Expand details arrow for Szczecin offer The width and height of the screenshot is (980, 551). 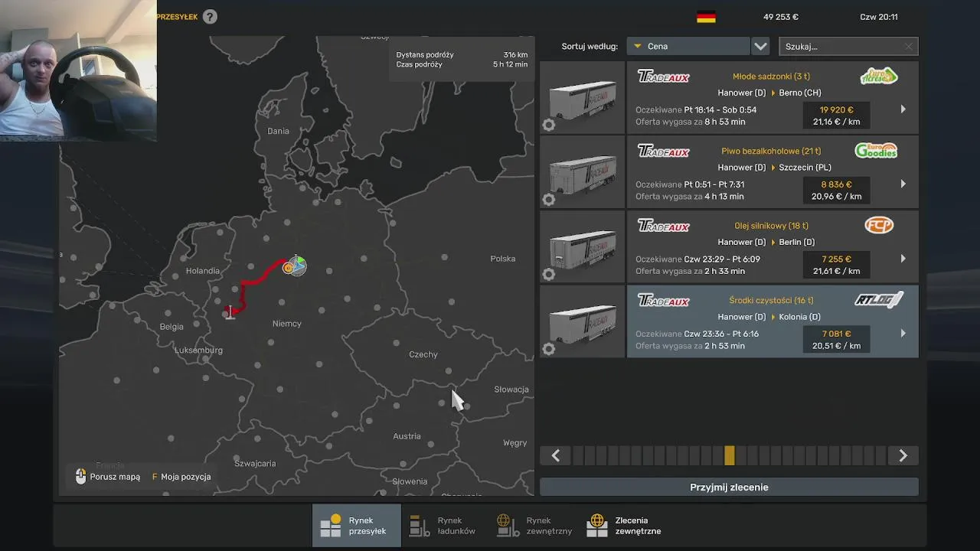pyautogui.click(x=903, y=184)
